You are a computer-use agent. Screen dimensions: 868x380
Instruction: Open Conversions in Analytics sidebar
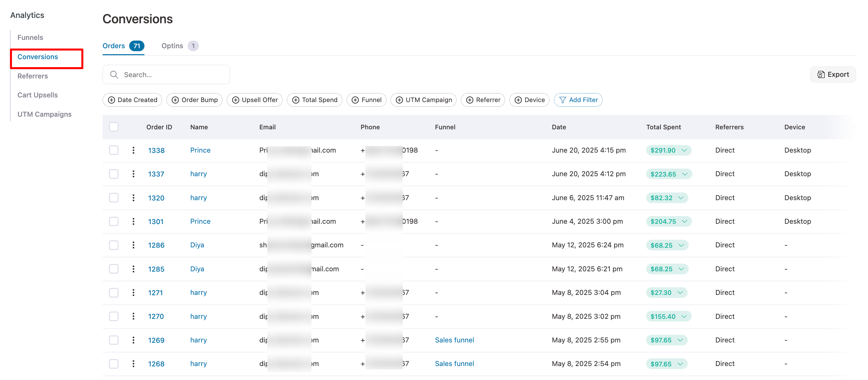pos(38,57)
